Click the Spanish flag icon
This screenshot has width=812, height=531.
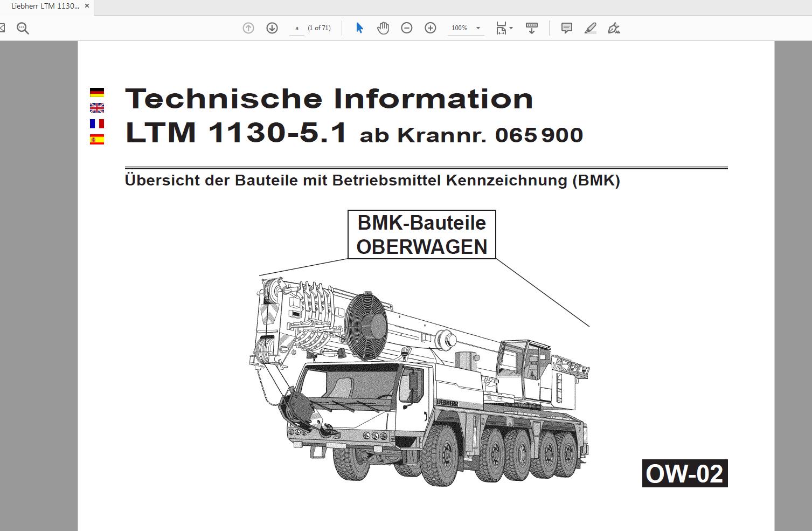pyautogui.click(x=97, y=140)
